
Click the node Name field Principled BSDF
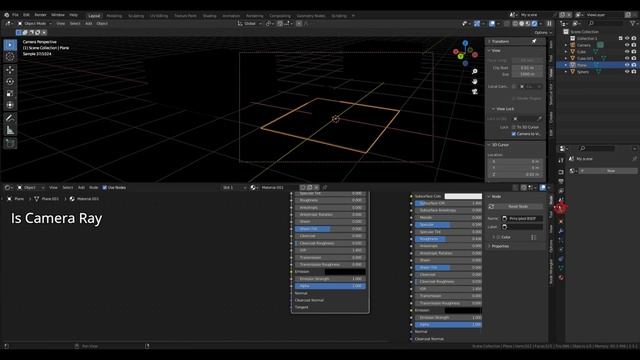pyautogui.click(x=522, y=218)
